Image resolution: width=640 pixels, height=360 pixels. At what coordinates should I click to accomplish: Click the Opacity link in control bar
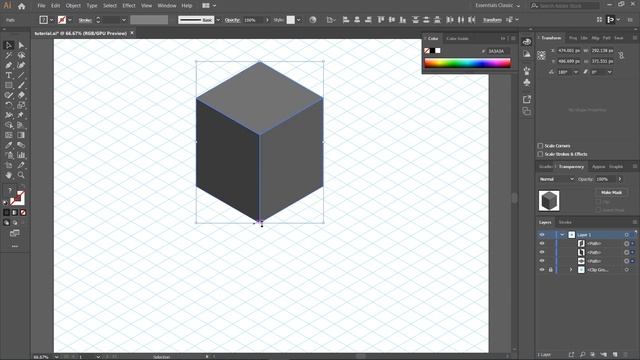(232, 20)
